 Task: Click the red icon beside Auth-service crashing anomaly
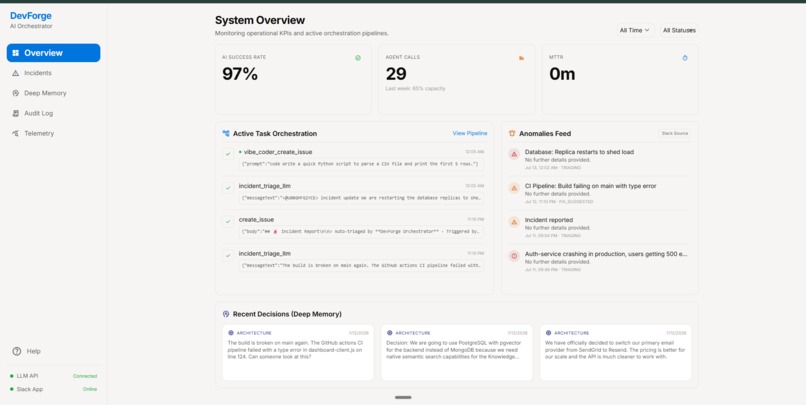(x=514, y=255)
